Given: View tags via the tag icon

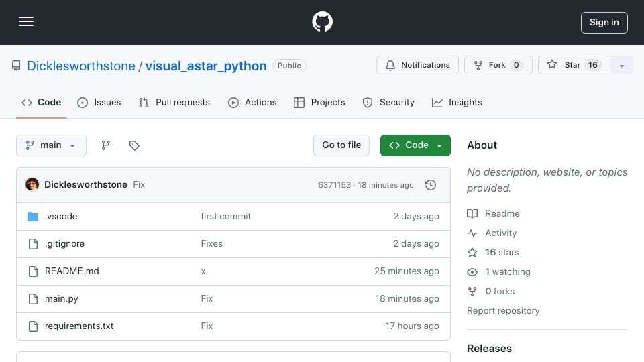Looking at the screenshot, I should click(x=134, y=145).
